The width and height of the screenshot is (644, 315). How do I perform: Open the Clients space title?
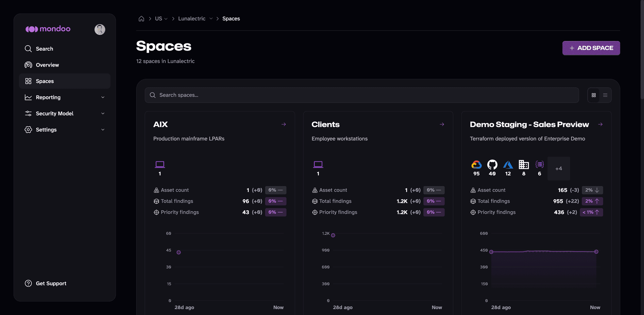tap(325, 124)
